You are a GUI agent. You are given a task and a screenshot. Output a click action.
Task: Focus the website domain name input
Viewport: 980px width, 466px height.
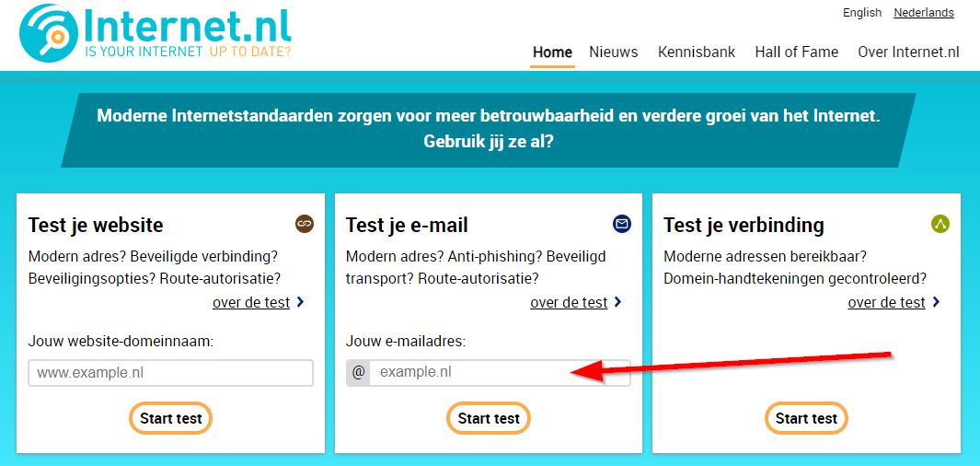click(x=171, y=373)
